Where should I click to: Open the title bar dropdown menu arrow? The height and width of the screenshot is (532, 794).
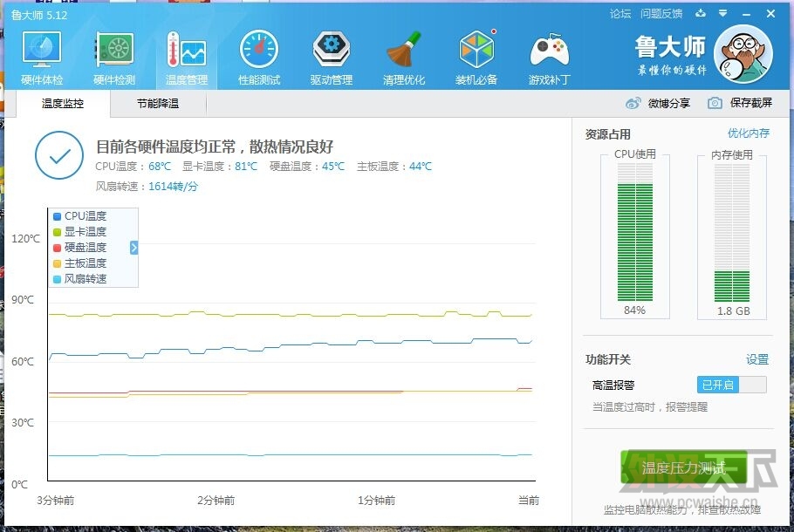[723, 13]
